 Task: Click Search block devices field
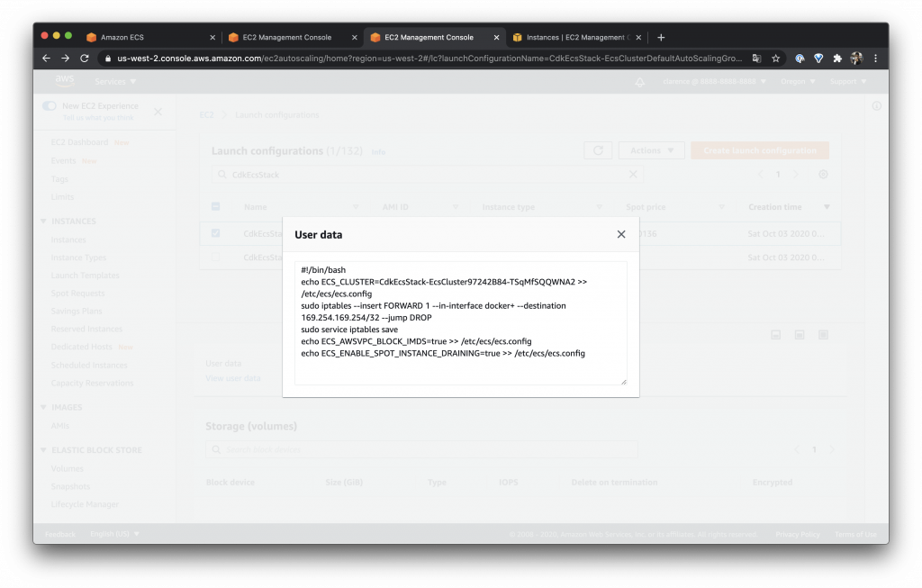click(x=421, y=450)
